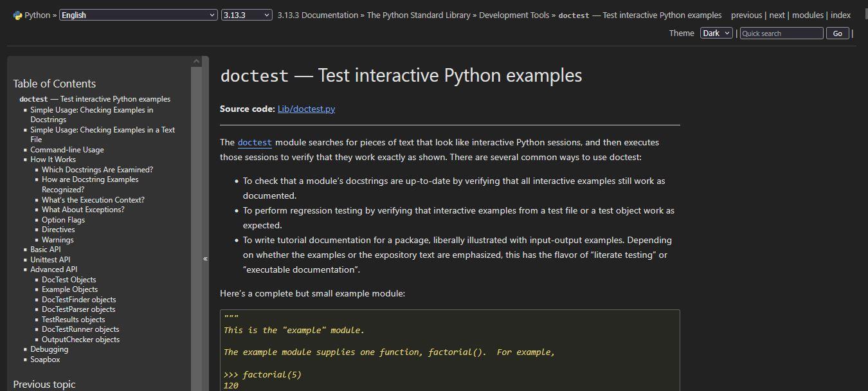
Task: Open DocTest Objects entry
Action: [69, 280]
